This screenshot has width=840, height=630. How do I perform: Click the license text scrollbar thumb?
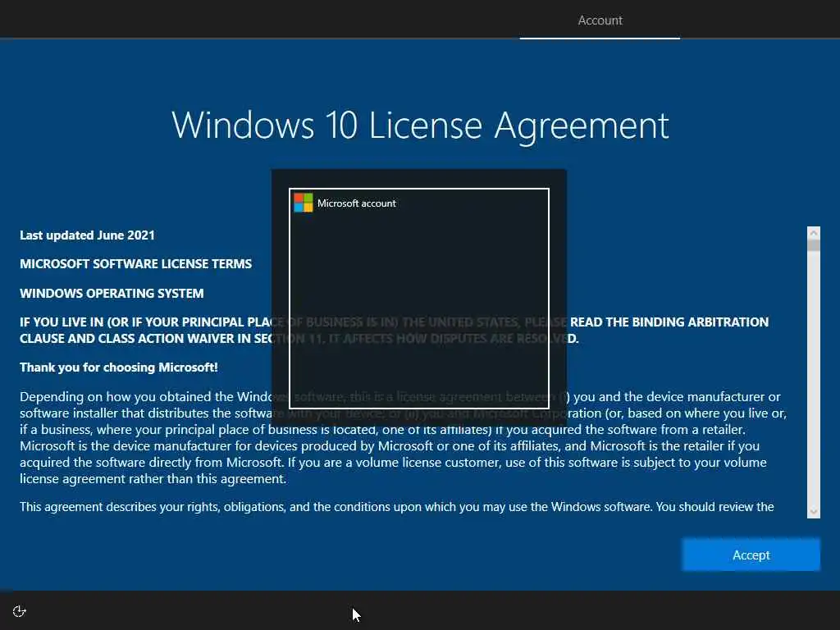(814, 246)
